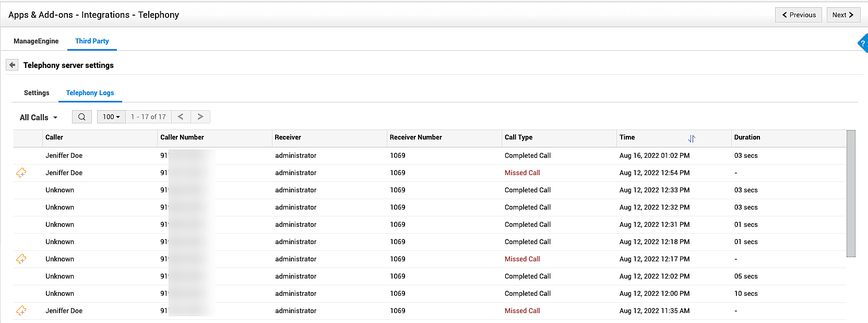Screen dimensions: 868x323
Task: Click the Call Type column header
Action: click(x=518, y=137)
